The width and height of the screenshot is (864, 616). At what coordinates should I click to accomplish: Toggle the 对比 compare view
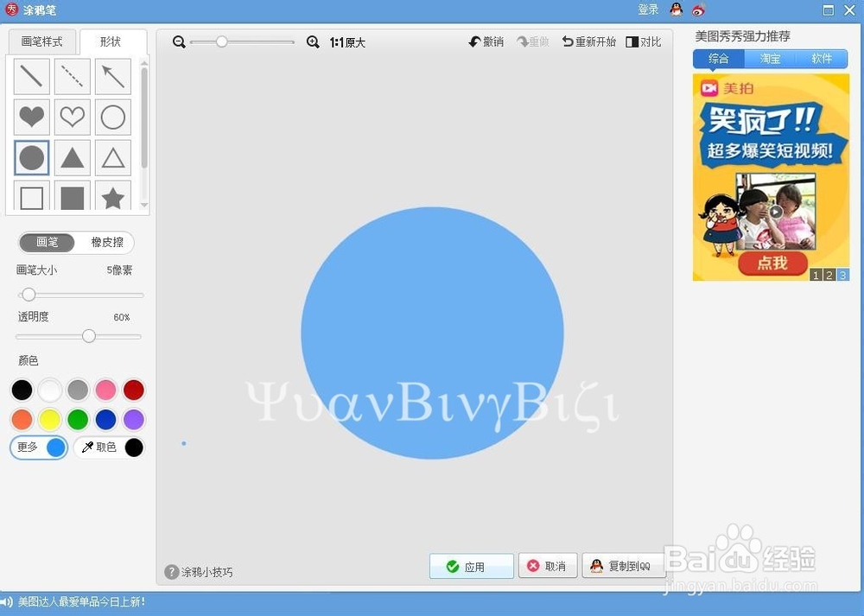(644, 41)
